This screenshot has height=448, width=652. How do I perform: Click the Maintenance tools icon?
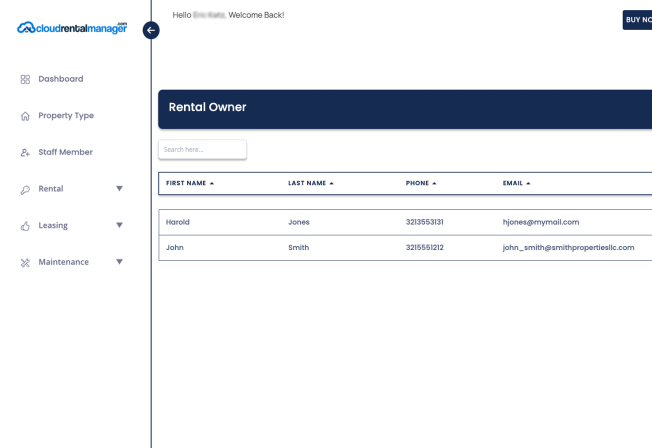25,263
